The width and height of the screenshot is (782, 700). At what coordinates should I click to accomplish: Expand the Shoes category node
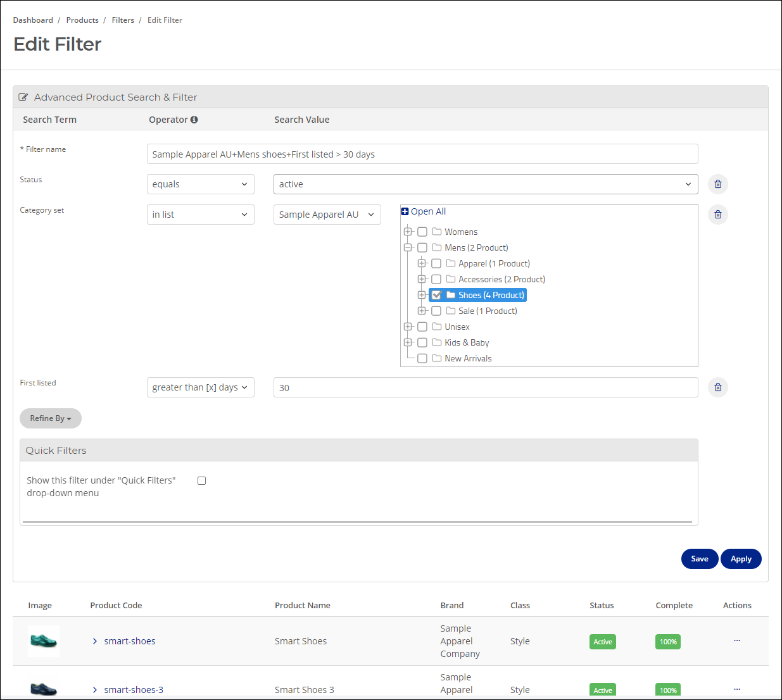tap(422, 295)
